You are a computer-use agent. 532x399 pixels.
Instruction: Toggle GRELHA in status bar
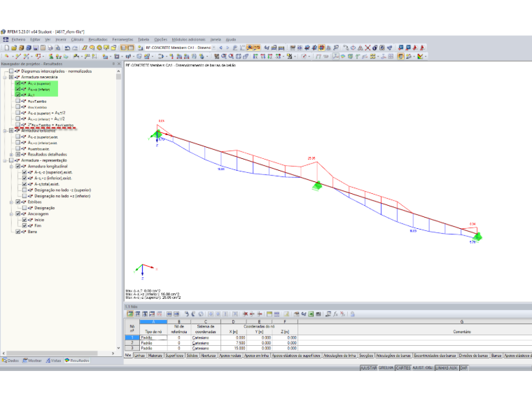386,367
